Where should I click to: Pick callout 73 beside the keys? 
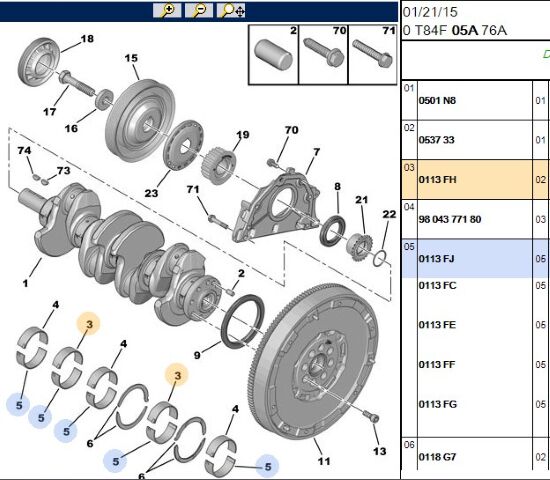click(63, 171)
